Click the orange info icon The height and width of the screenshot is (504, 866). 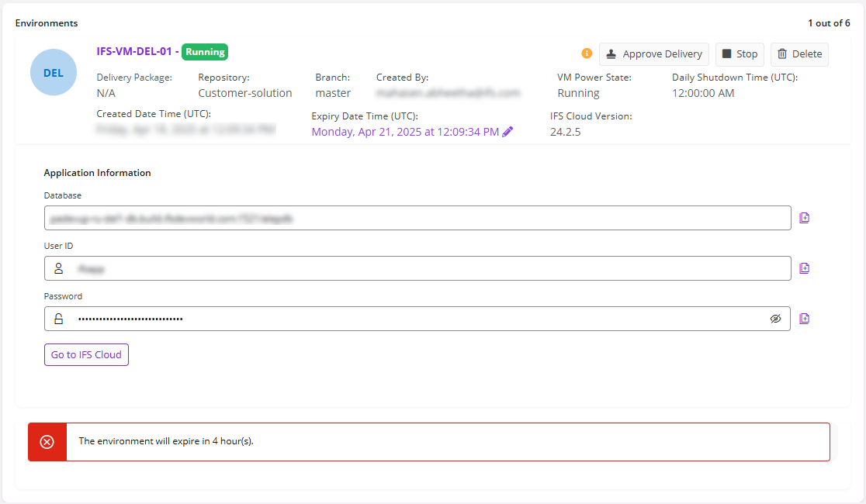[x=587, y=54]
